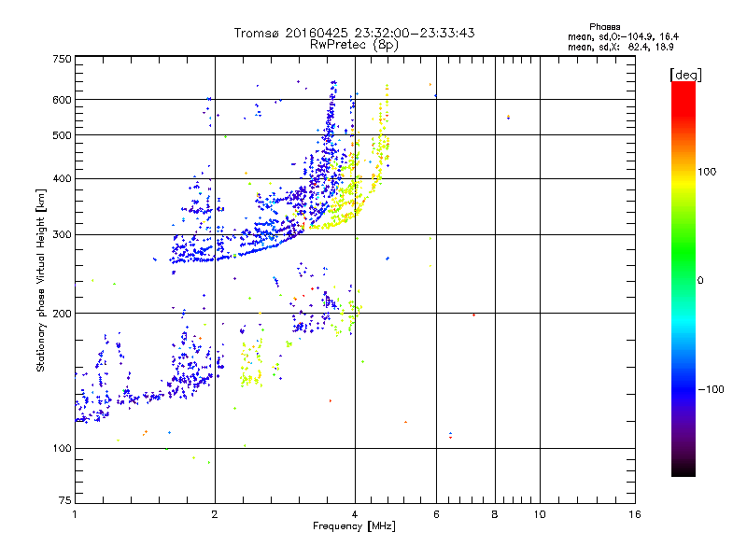Click the '0' colorbar tick label
747x560 pixels.
point(700,281)
